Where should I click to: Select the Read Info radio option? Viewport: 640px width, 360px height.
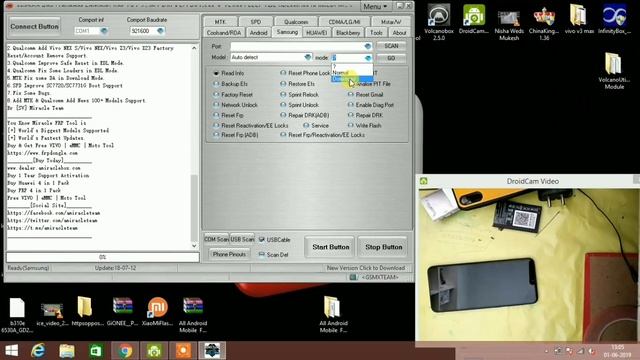coord(216,73)
